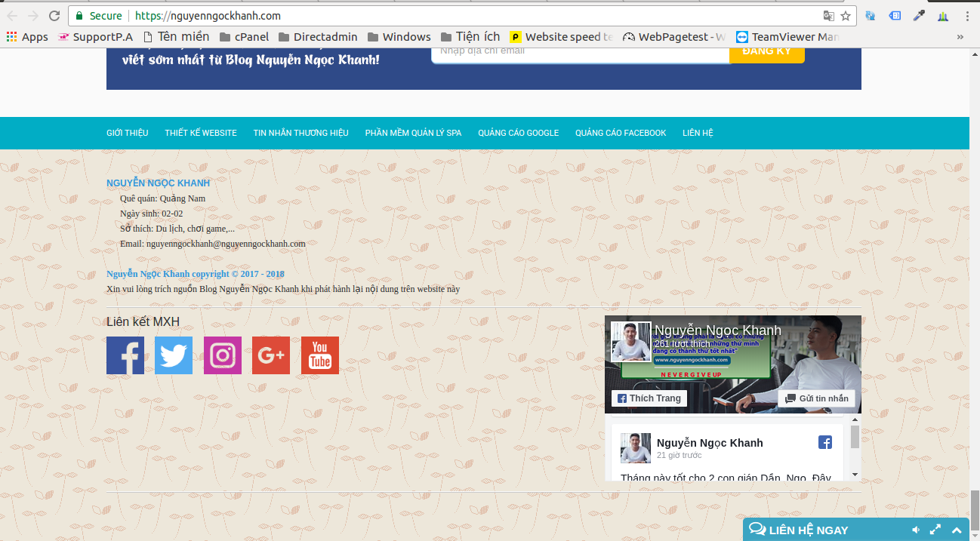Viewport: 980px width, 541px height.
Task: Click the NGUYỄN NGỌC KHANH footer heading
Action: coord(159,183)
